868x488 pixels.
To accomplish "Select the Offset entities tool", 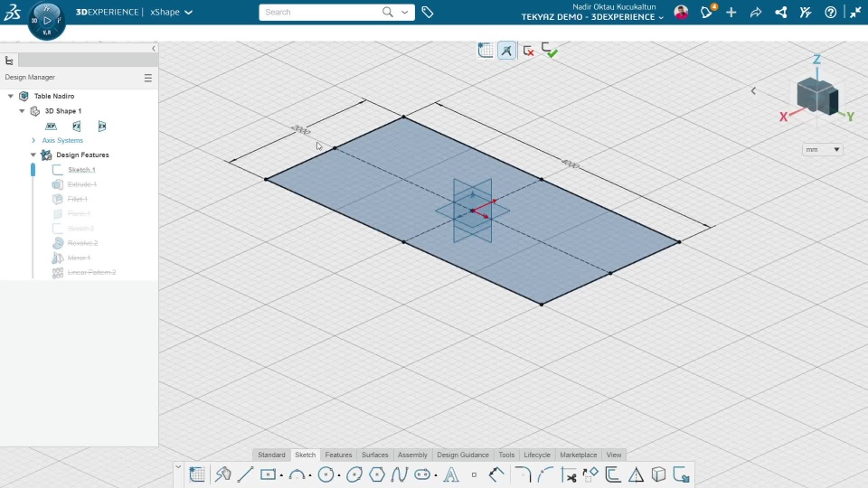I will point(613,474).
